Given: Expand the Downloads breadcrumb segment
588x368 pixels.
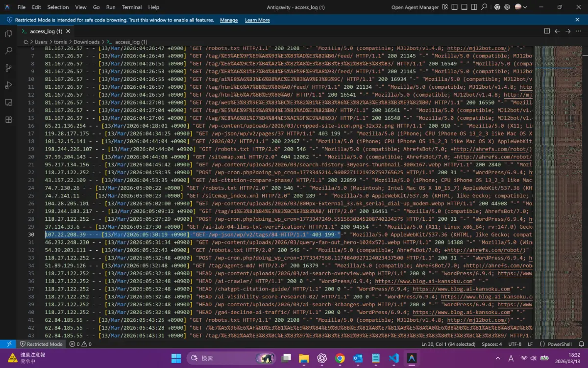Looking at the screenshot, I should [85, 42].
